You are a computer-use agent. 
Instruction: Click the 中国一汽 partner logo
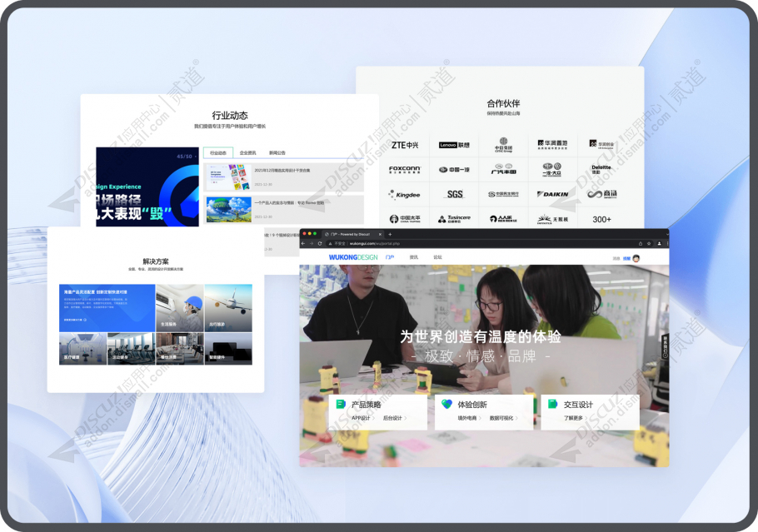pyautogui.click(x=454, y=170)
